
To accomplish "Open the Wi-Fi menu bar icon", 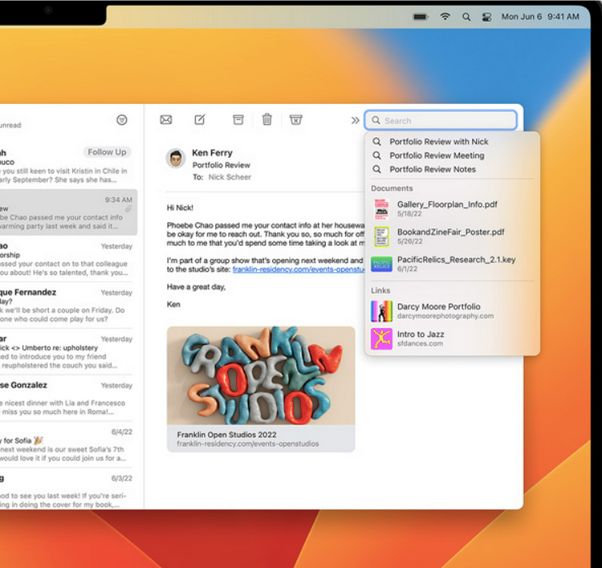I will 445,17.
